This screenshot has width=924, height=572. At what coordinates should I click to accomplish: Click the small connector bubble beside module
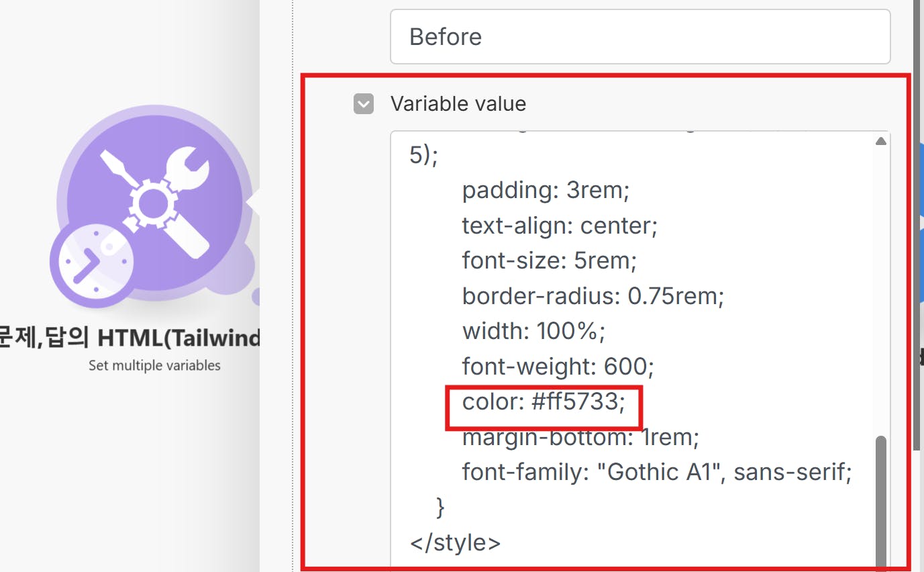click(x=256, y=296)
